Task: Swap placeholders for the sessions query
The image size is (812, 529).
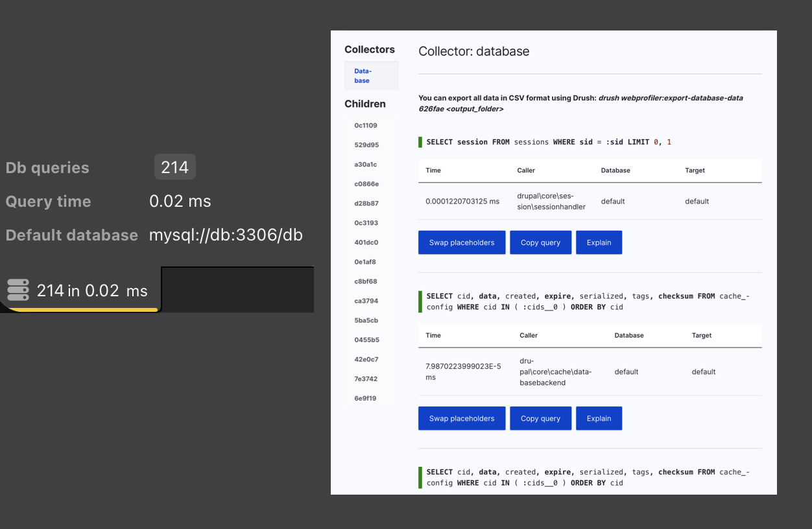Action: click(462, 242)
